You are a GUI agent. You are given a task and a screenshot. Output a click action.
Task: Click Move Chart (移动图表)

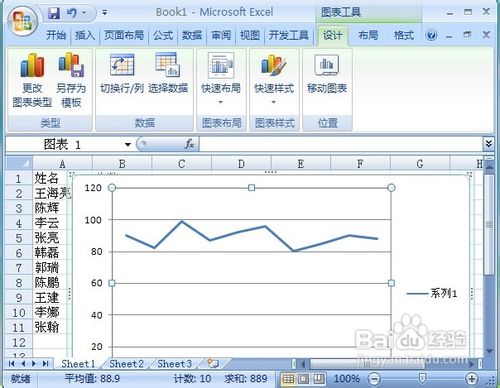(x=327, y=74)
